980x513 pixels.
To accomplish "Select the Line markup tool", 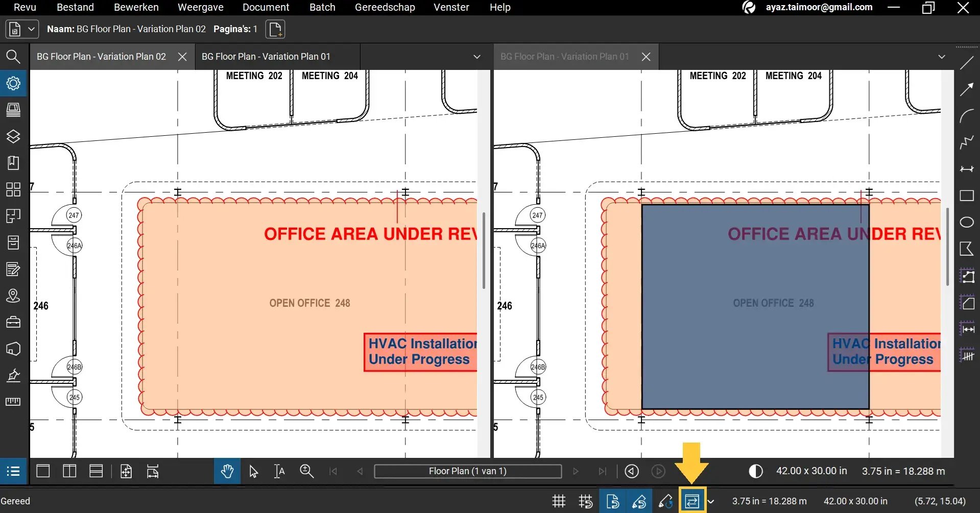I will pos(967,63).
